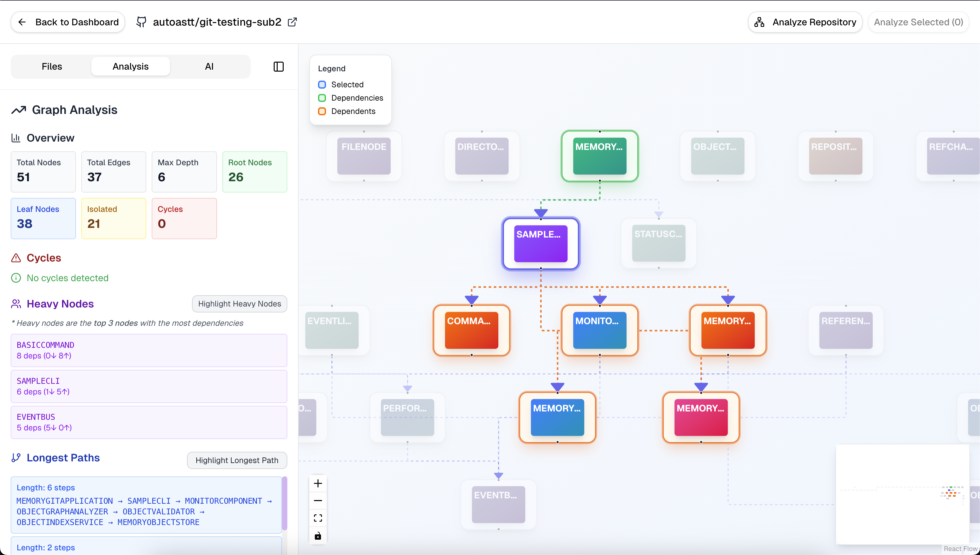This screenshot has width=980, height=555.
Task: Click the longest paths list scrollbar
Action: coord(284,503)
